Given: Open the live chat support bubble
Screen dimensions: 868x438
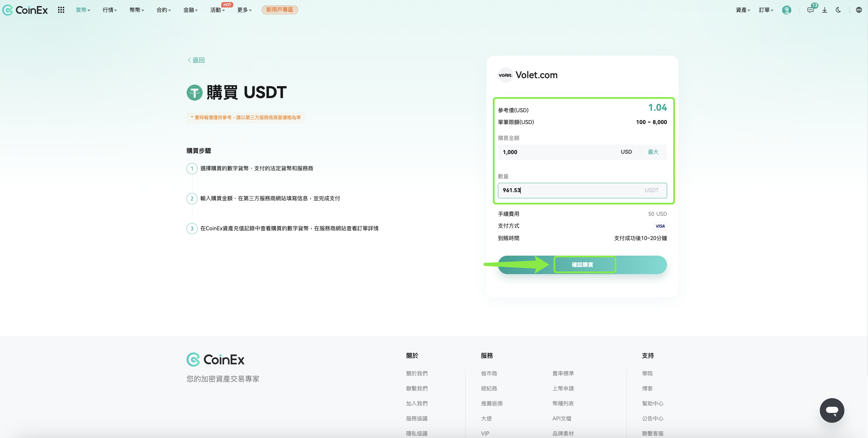Looking at the screenshot, I should tap(832, 410).
